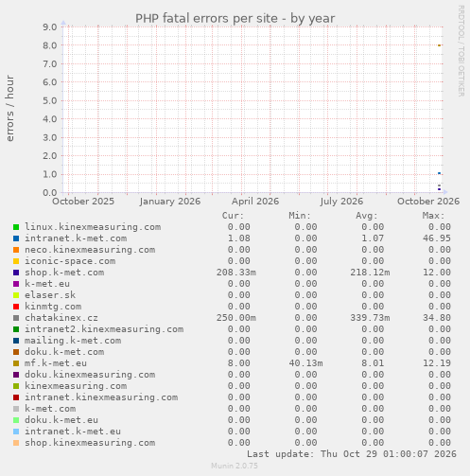Viewport: 470px width, 476px height.
Task: Select the shop.kinexmeasuring.com legend label
Action: click(x=90, y=443)
